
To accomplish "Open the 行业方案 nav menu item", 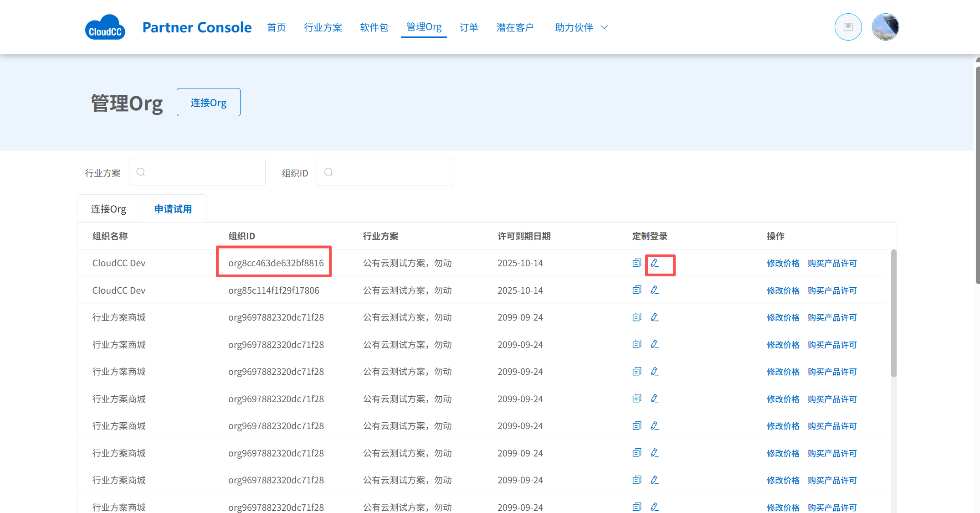I will (323, 27).
